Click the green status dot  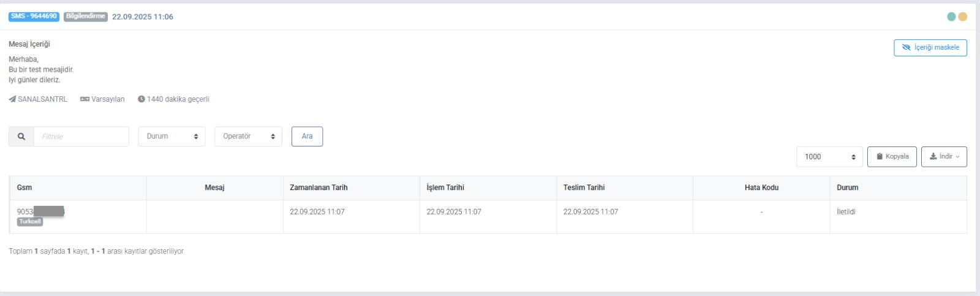[951, 17]
